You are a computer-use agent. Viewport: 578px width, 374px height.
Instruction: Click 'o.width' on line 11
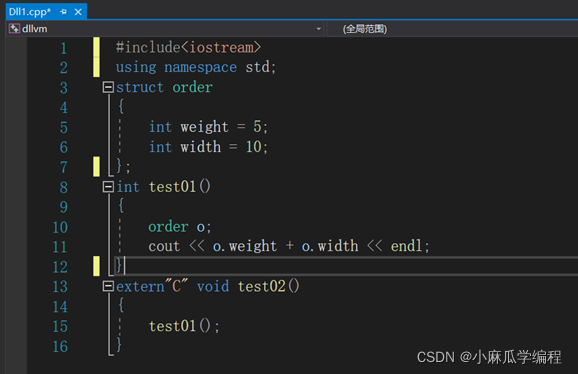click(x=330, y=246)
